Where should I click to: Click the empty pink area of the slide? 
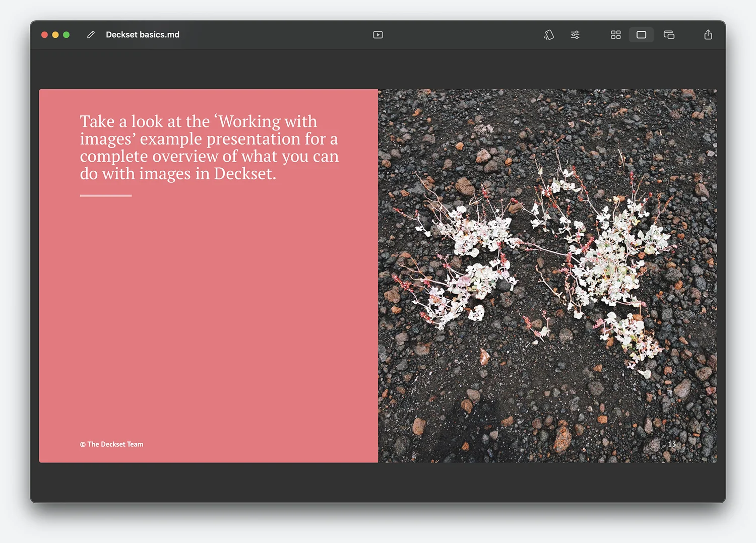[x=209, y=312]
